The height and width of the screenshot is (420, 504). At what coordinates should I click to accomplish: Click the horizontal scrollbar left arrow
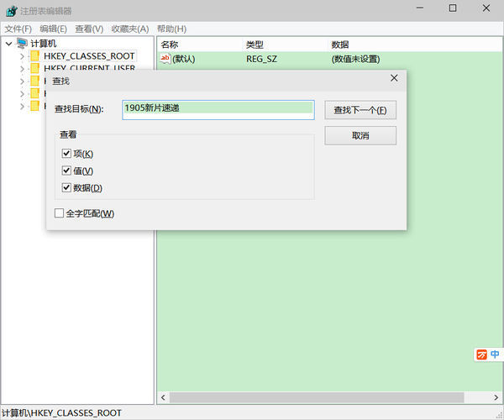[x=163, y=397]
